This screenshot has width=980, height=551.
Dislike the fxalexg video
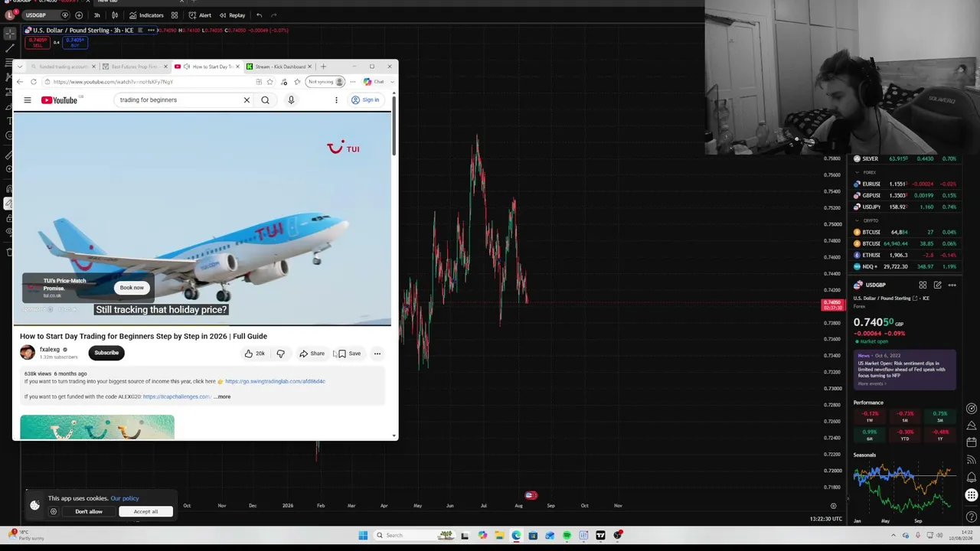click(280, 354)
